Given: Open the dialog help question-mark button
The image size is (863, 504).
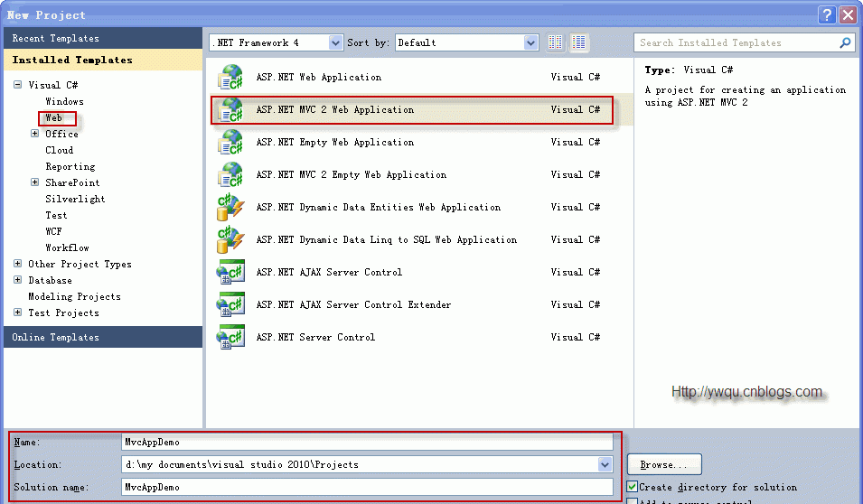Looking at the screenshot, I should click(827, 14).
